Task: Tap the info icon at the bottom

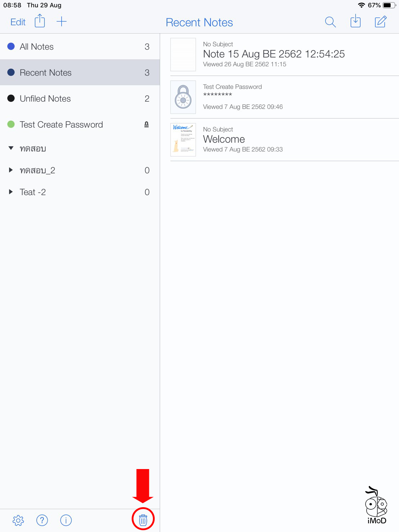Action: pos(66,520)
